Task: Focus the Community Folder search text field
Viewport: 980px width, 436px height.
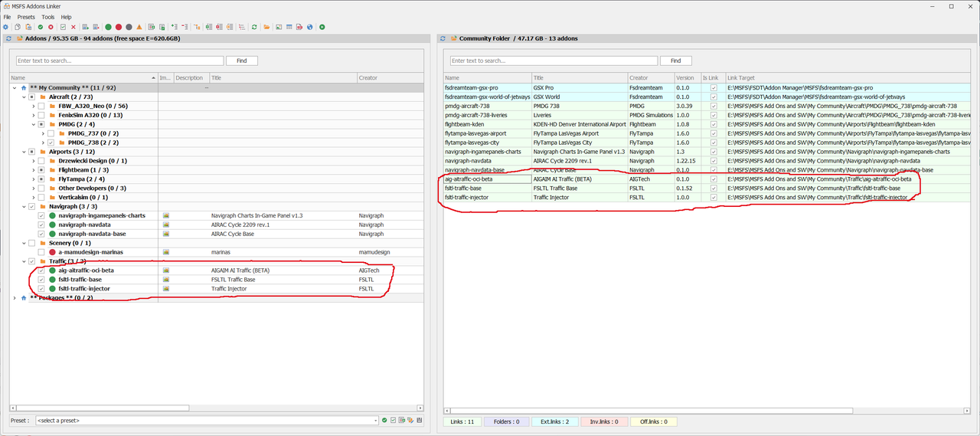Action: point(554,61)
